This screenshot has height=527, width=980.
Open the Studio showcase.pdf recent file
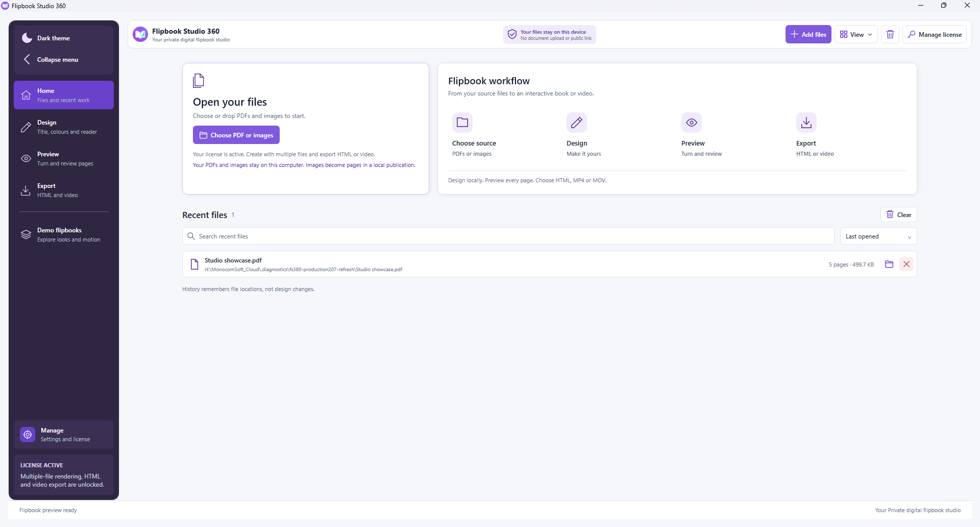[550, 264]
